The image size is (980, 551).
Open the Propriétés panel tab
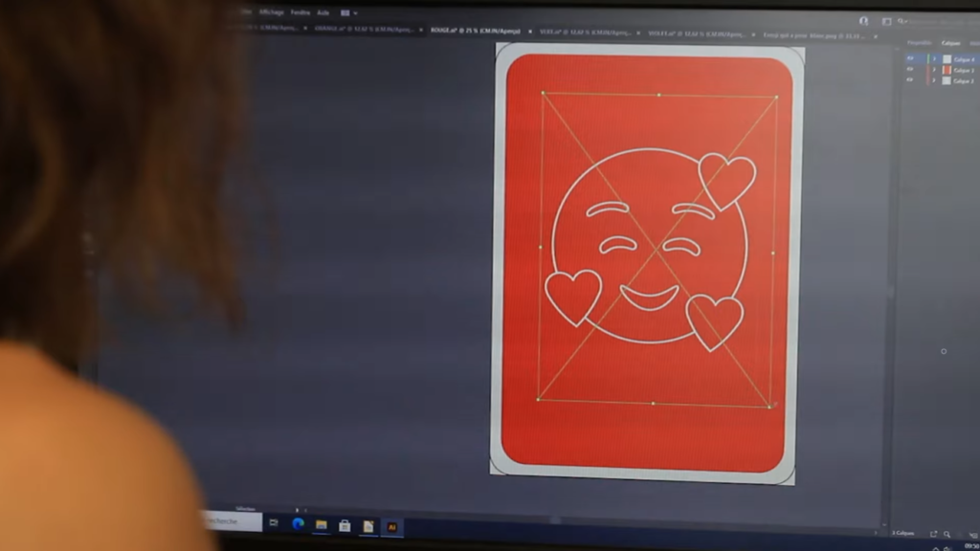[x=919, y=43]
